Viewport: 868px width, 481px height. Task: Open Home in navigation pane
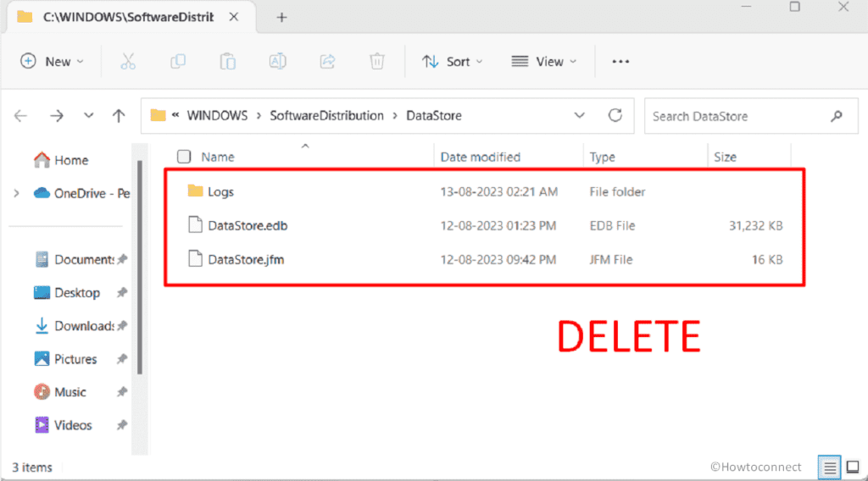(x=60, y=160)
